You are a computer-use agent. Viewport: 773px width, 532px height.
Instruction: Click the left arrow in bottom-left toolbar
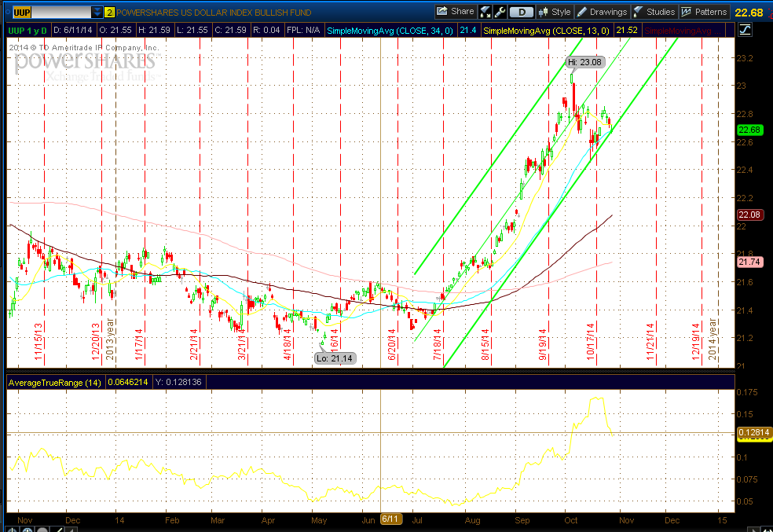[72, 530]
